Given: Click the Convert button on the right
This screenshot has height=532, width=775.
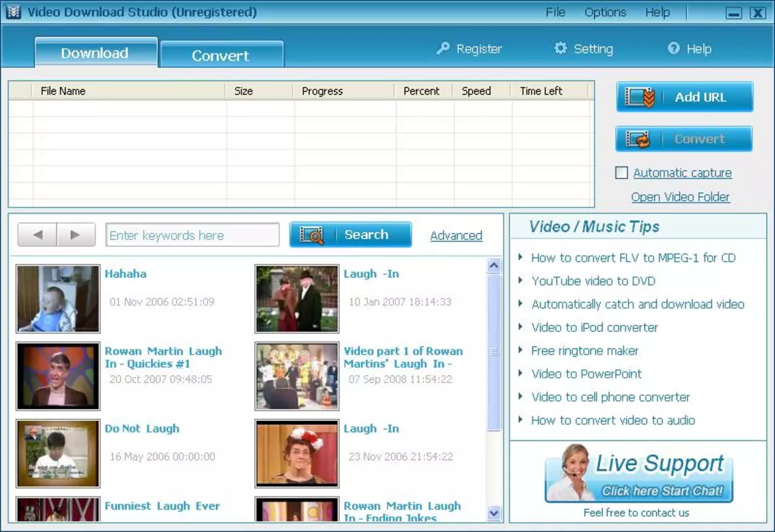Looking at the screenshot, I should (x=684, y=139).
